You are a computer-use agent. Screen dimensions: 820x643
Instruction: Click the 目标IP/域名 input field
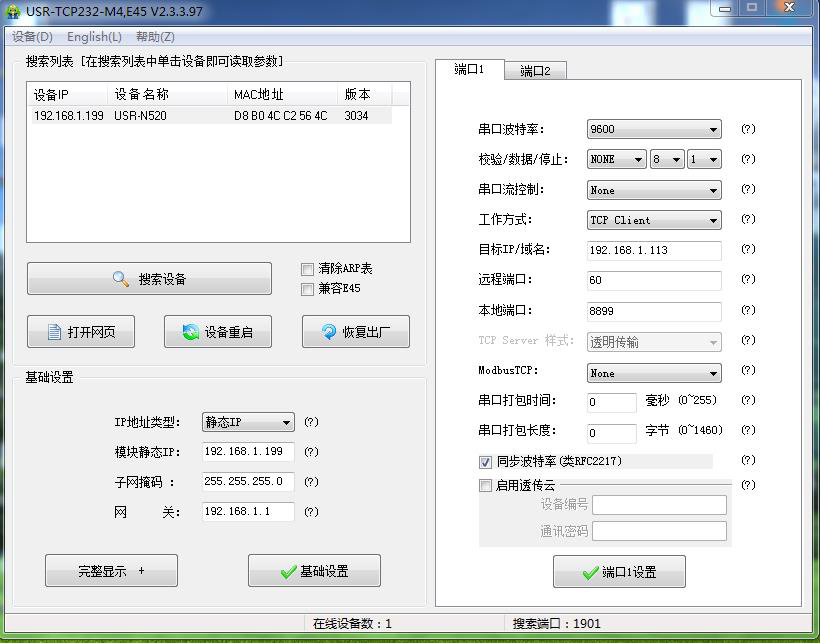tap(654, 250)
